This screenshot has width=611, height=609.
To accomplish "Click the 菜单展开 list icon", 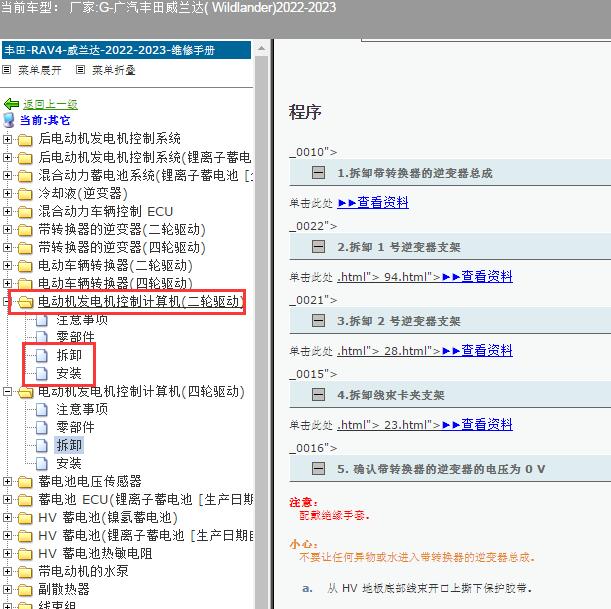I will pos(6,70).
